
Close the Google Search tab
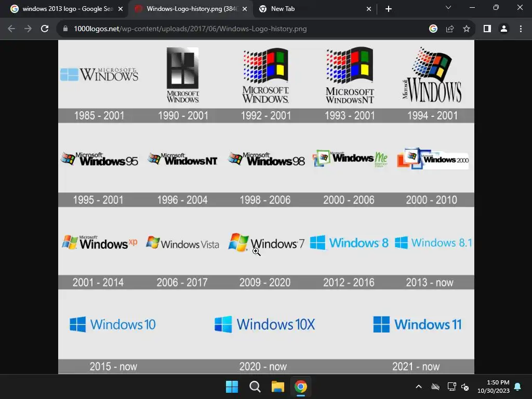tap(121, 9)
